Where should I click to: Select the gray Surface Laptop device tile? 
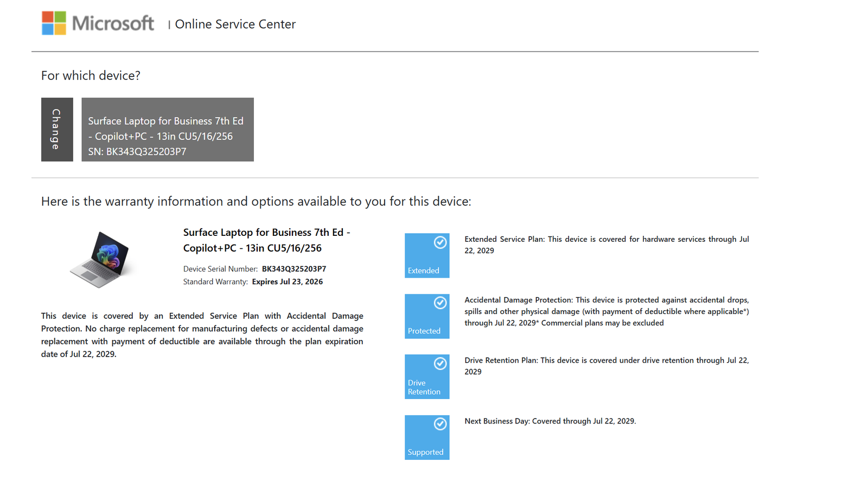click(167, 130)
